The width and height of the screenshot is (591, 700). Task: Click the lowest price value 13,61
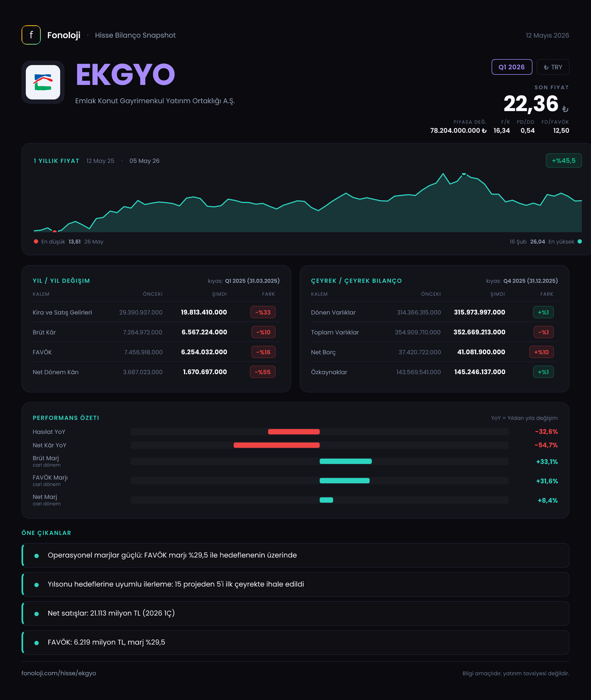click(x=74, y=241)
